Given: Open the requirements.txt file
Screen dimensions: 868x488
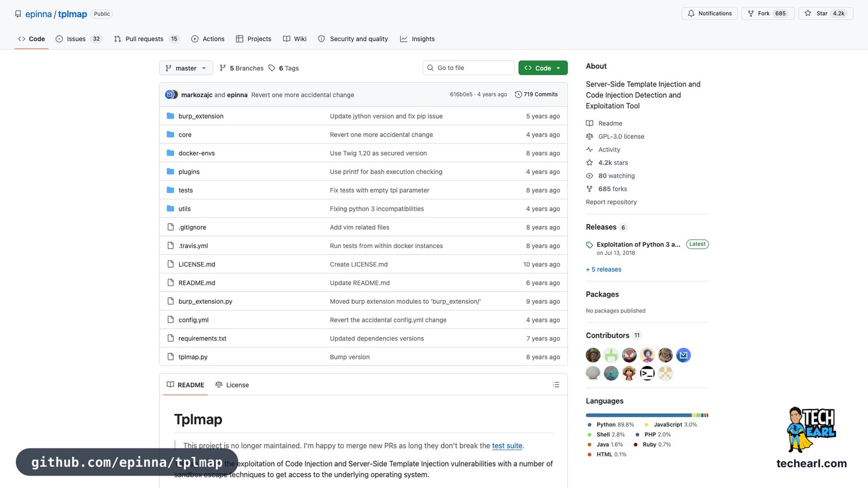Looking at the screenshot, I should point(202,338).
